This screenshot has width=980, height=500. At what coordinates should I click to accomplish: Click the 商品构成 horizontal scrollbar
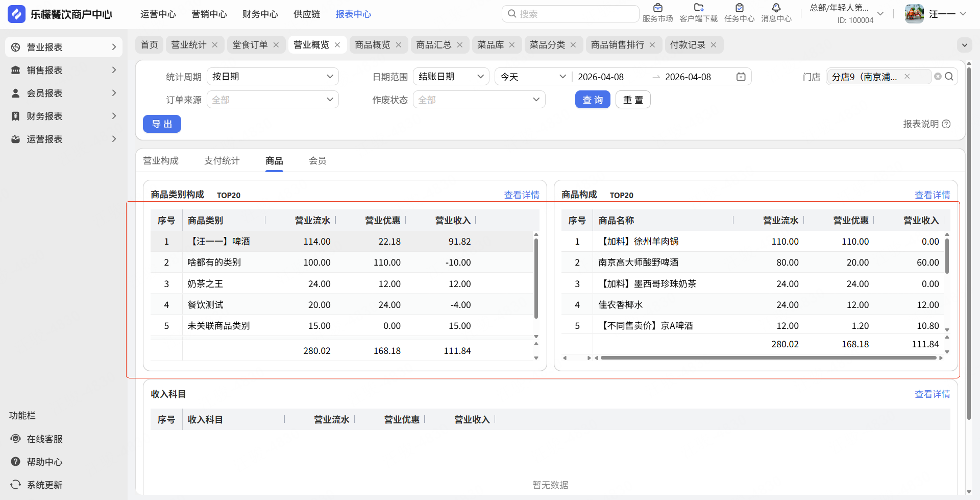point(768,358)
